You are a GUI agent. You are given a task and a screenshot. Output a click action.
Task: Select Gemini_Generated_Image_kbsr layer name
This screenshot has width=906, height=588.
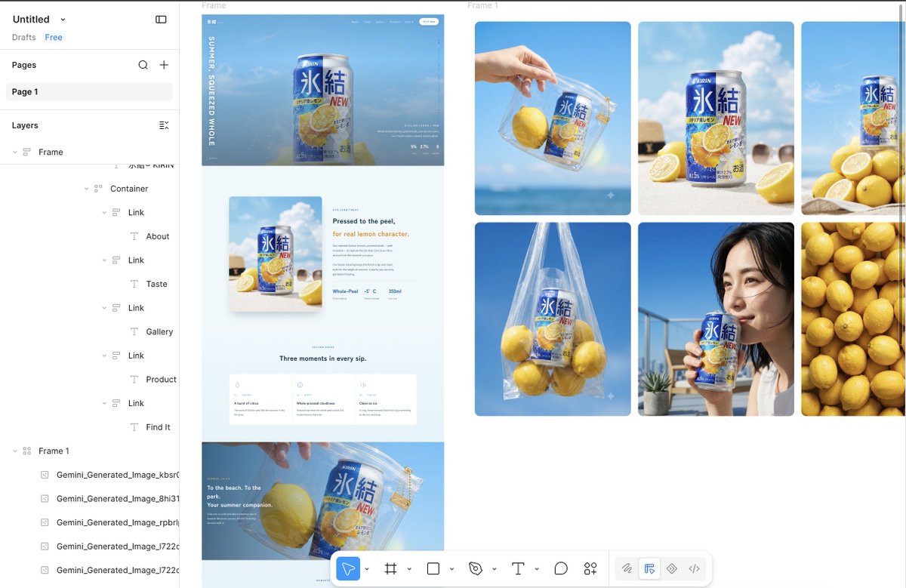click(x=117, y=476)
